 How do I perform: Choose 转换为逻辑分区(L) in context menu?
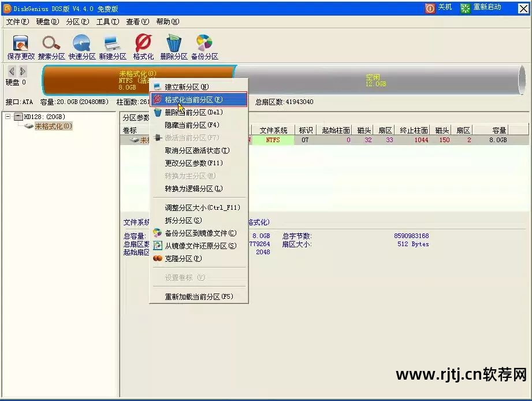coord(199,188)
